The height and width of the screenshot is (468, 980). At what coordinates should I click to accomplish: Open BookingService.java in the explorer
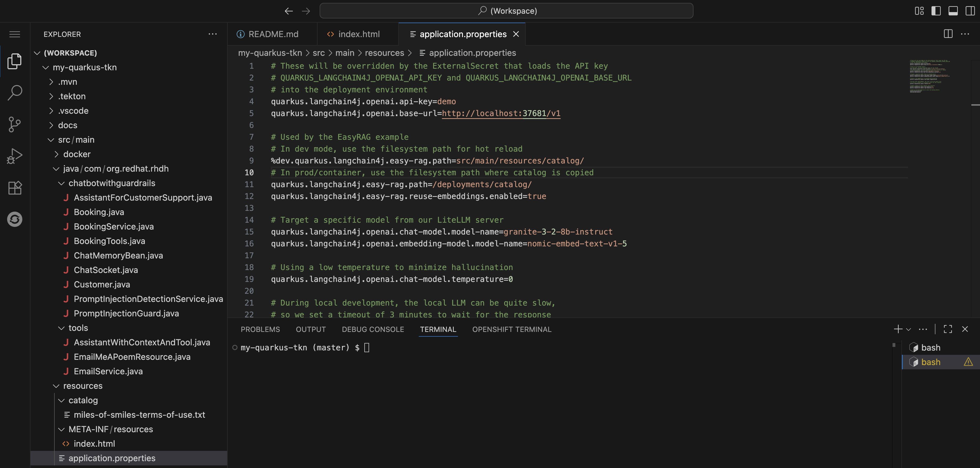coord(113,227)
